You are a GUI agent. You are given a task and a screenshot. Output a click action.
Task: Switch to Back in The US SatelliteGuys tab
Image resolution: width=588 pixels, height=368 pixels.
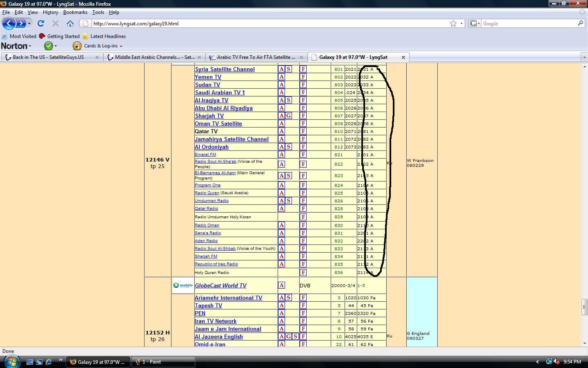(48, 57)
